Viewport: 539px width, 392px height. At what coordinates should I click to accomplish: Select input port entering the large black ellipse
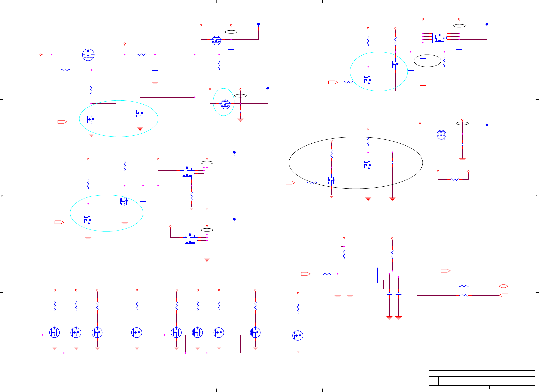(x=290, y=182)
